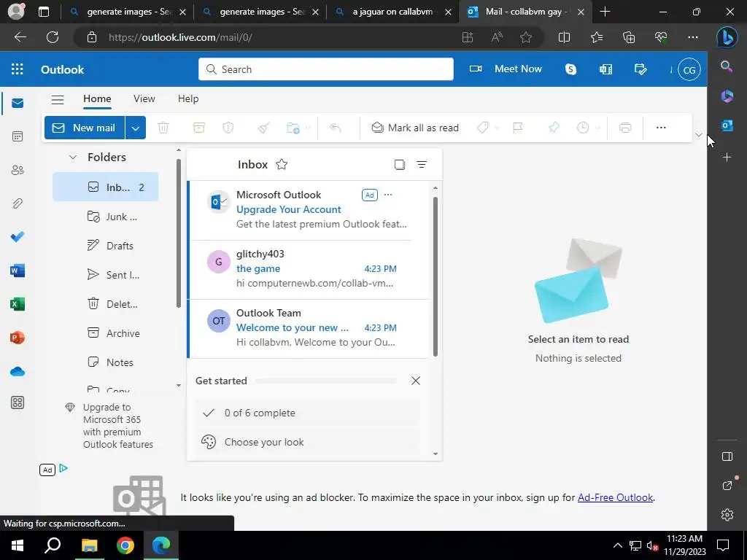Click Mark all as read
The width and height of the screenshot is (747, 560).
click(415, 128)
